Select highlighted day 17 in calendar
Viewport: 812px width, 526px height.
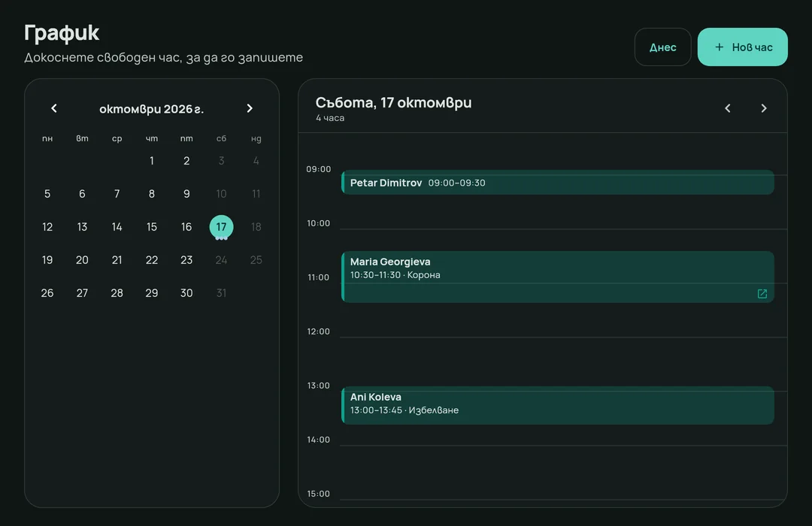(x=221, y=227)
